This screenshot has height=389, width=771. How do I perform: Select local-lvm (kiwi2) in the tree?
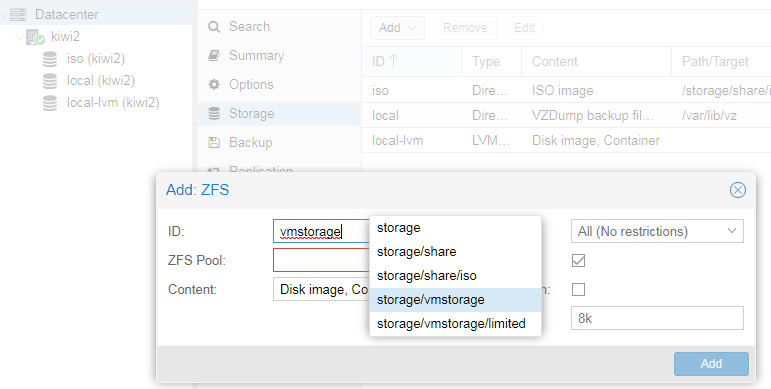click(x=113, y=103)
